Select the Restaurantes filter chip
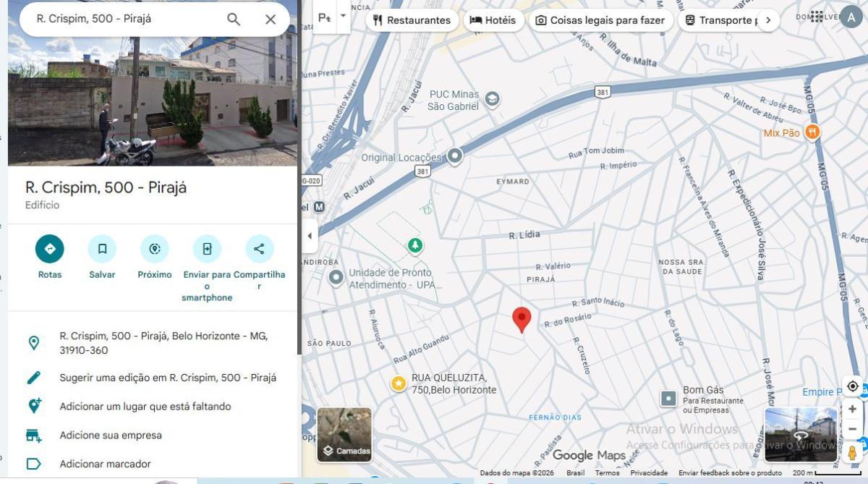This screenshot has width=868, height=484. pos(412,20)
